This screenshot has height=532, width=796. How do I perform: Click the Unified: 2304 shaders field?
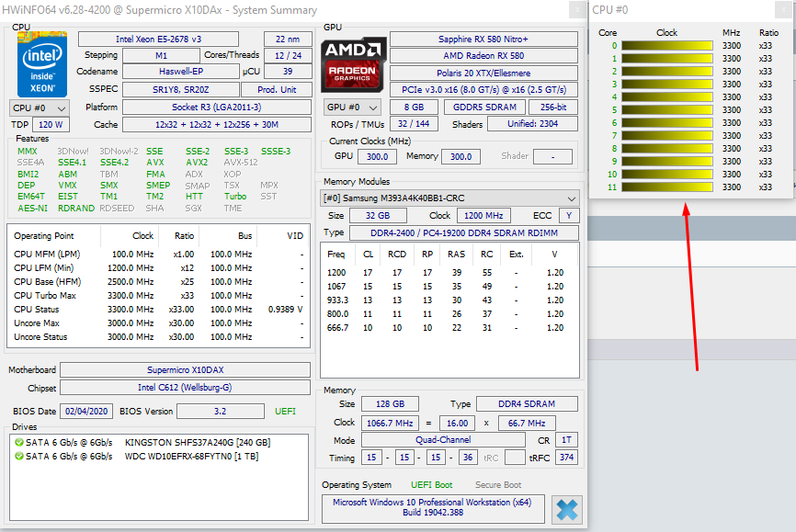[532, 124]
